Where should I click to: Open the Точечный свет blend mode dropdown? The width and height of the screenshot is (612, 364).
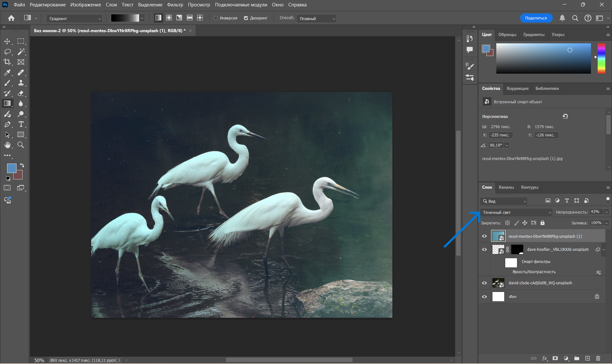[516, 212]
